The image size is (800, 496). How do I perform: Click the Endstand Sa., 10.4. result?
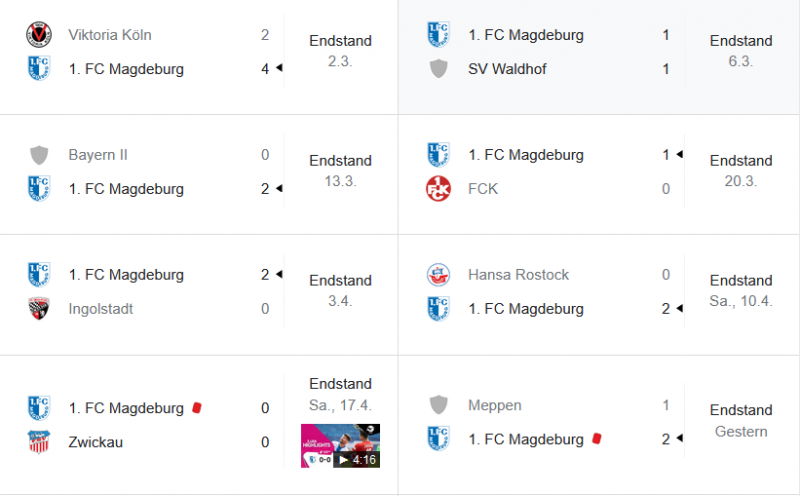[x=740, y=290]
